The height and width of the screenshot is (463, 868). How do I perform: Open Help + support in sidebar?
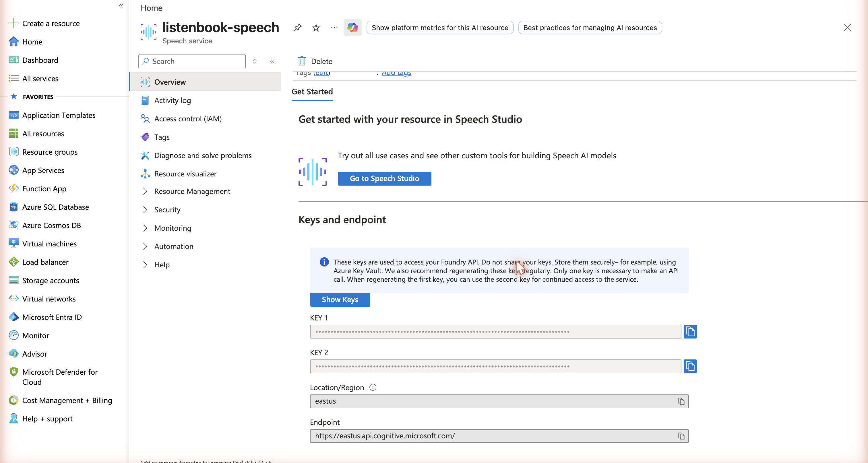[47, 419]
